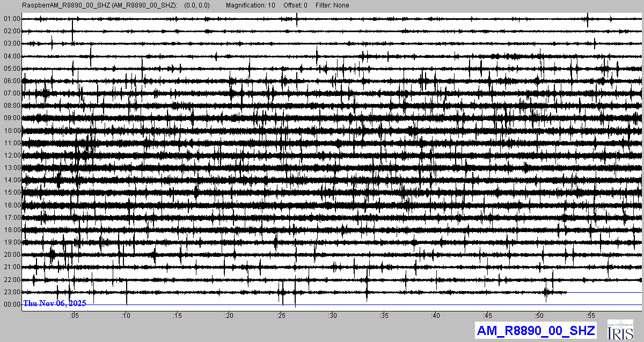
Task: Click the 09:00 hour trace label
Action: tap(12, 118)
